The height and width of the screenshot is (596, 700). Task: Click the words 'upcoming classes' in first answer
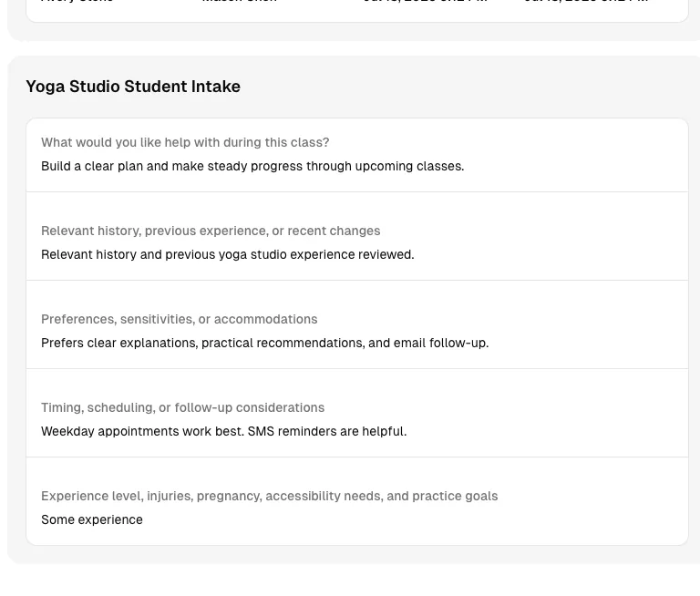410,166
